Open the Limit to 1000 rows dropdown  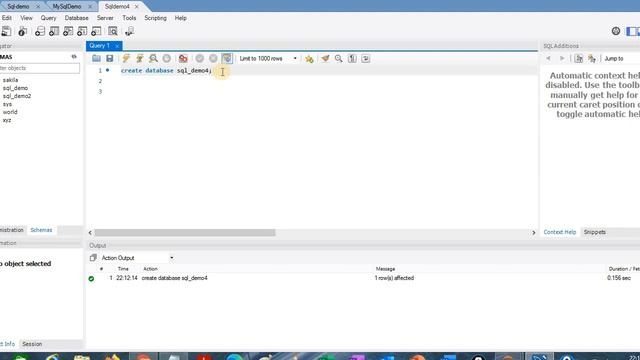coord(268,58)
